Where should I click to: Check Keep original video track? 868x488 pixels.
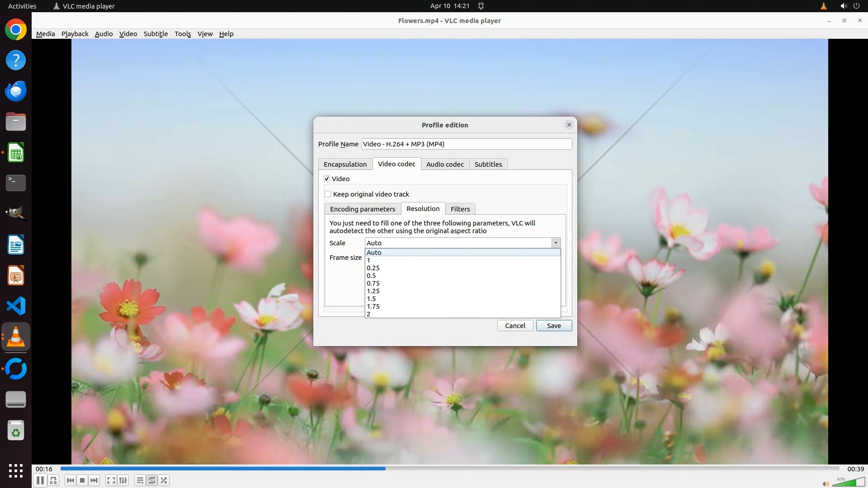coord(328,194)
